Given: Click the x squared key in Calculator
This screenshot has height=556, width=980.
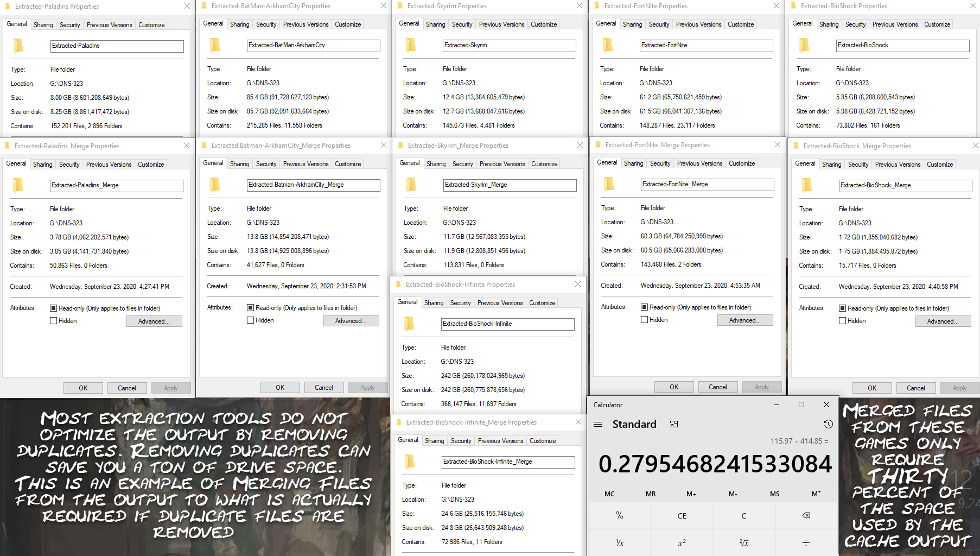Looking at the screenshot, I should coord(682,542).
